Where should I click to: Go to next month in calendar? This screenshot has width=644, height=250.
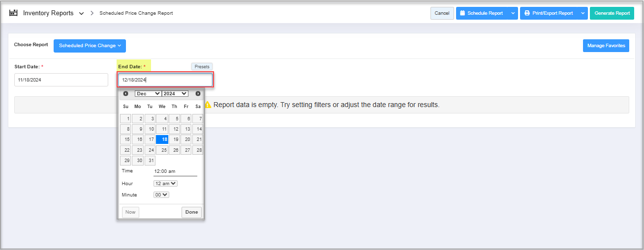point(198,93)
